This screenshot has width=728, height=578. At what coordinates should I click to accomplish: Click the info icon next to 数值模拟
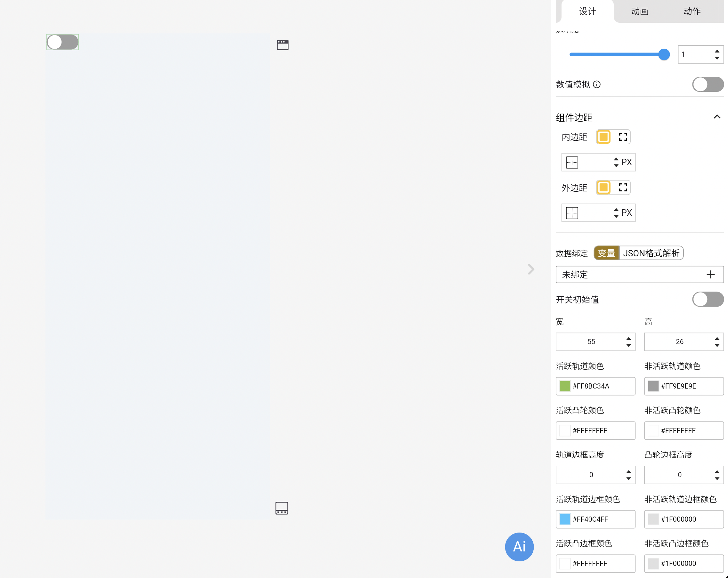[x=597, y=84]
